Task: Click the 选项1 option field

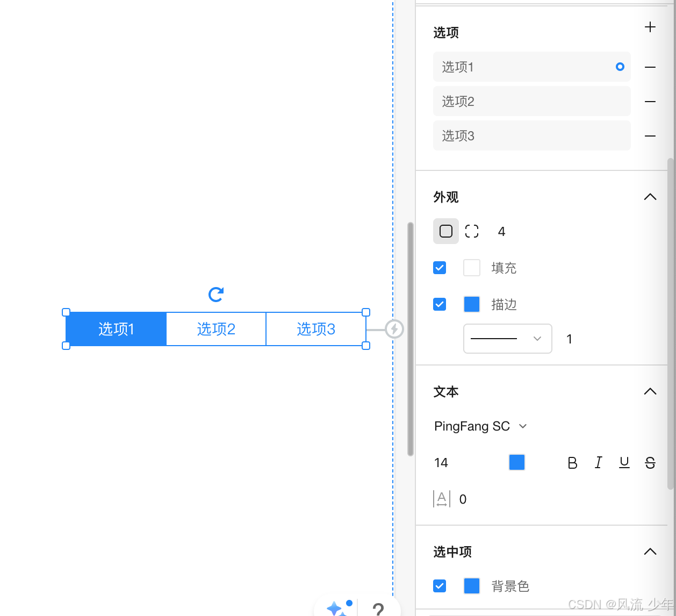Action: 532,67
